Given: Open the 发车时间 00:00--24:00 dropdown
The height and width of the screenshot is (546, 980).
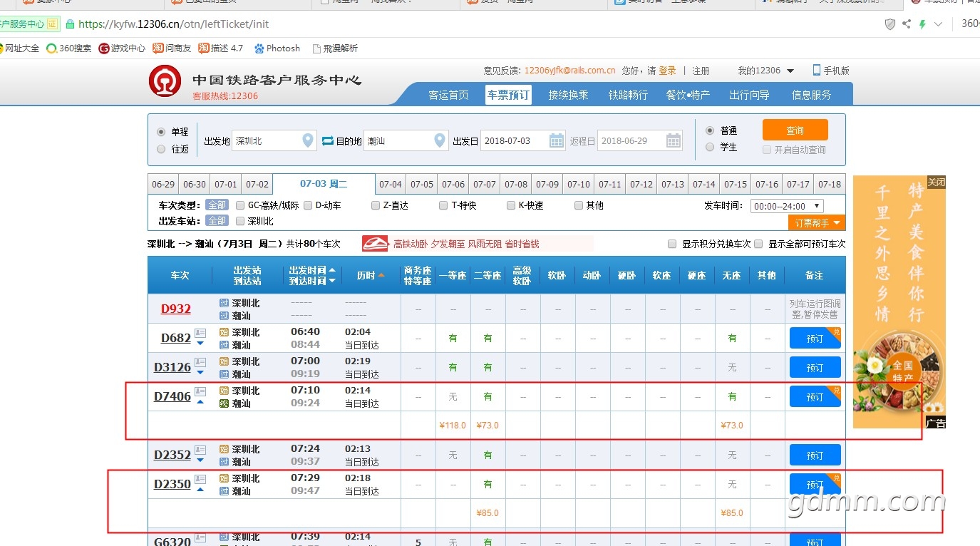Looking at the screenshot, I should pyautogui.click(x=787, y=206).
